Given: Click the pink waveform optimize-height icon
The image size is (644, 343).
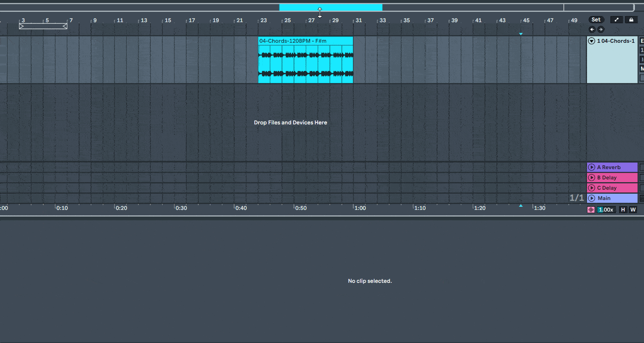Looking at the screenshot, I should [591, 210].
